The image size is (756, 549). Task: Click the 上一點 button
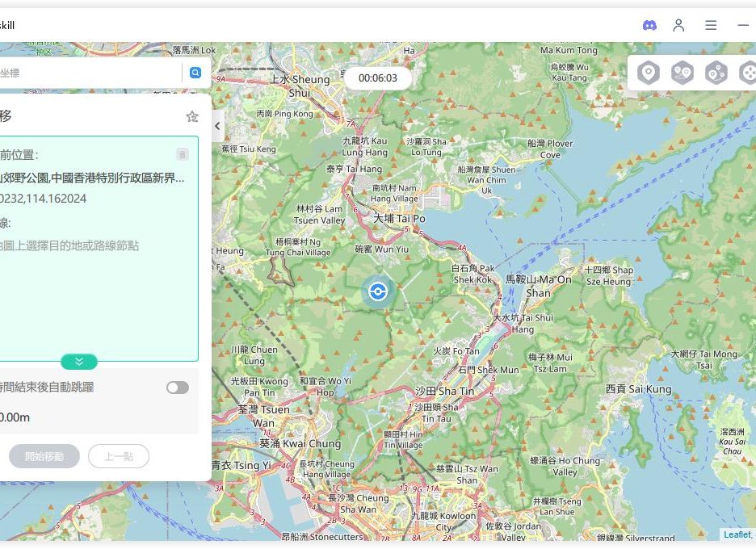click(119, 456)
